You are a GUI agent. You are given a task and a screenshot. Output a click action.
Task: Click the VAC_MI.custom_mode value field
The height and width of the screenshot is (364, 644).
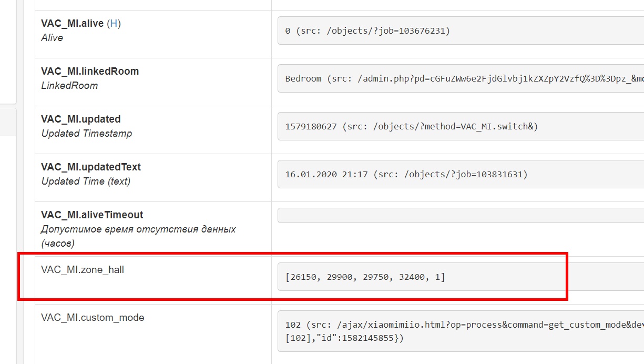[460, 331]
